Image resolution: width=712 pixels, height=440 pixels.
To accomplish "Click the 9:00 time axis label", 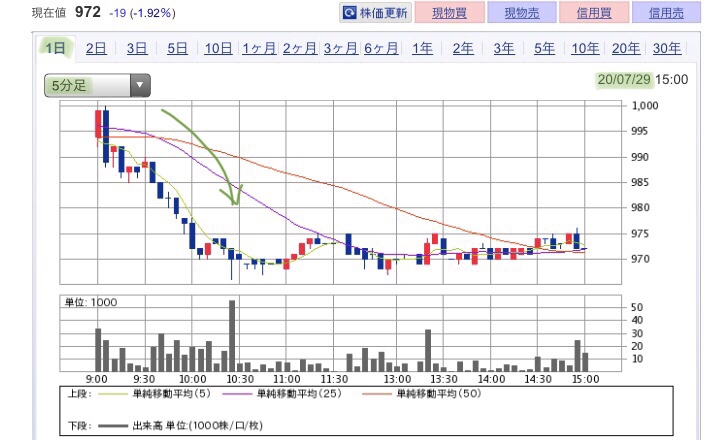I will click(x=97, y=379).
